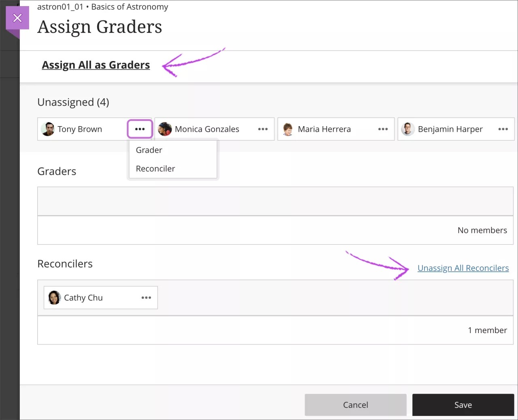Click Tony Brown's profile avatar
The width and height of the screenshot is (518, 420).
point(48,129)
